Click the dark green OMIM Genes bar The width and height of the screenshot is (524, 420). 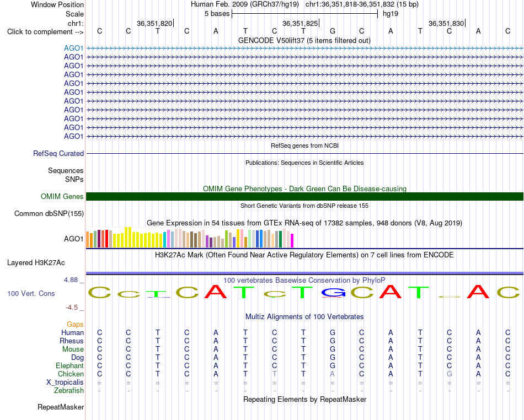pos(304,197)
